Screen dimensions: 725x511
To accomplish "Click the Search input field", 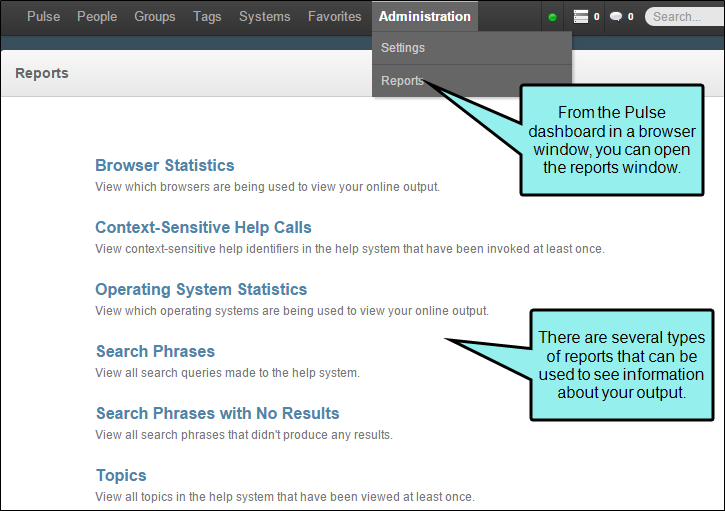I will (x=685, y=17).
